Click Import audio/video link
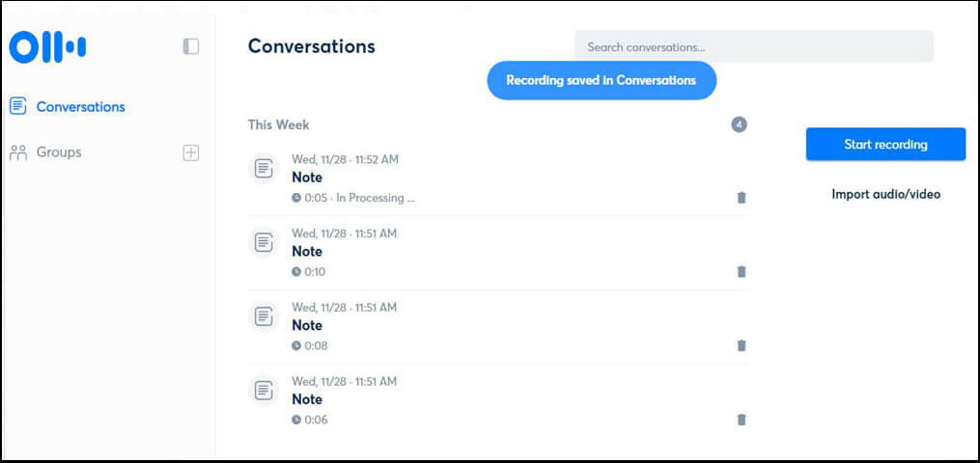The height and width of the screenshot is (463, 980). [x=885, y=194]
